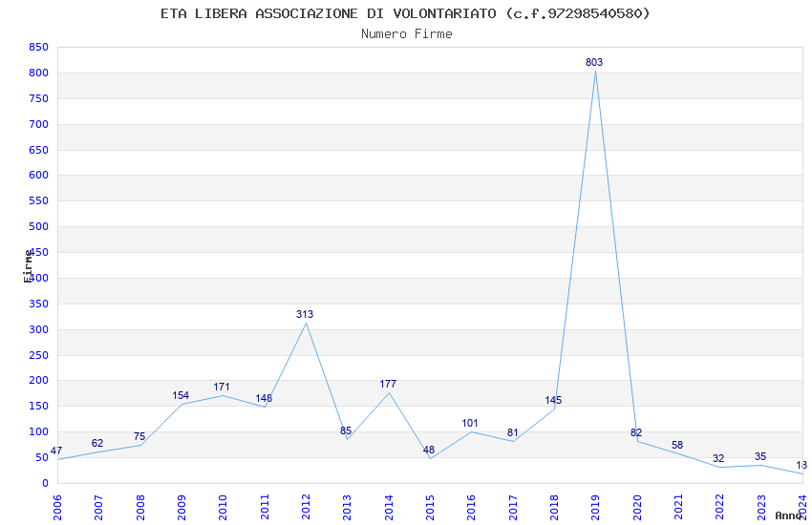
Task: Select the y-axis 800 tick label
Action: (x=38, y=73)
